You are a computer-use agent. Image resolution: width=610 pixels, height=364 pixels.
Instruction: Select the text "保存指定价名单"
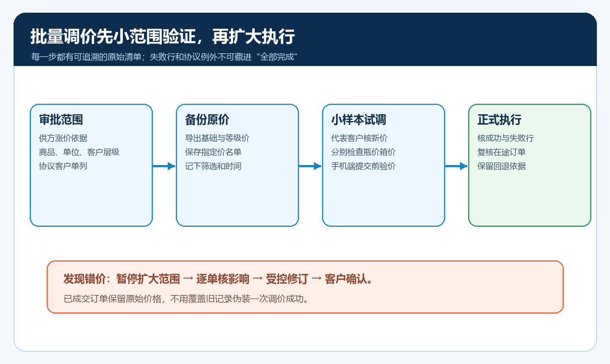[213, 152]
